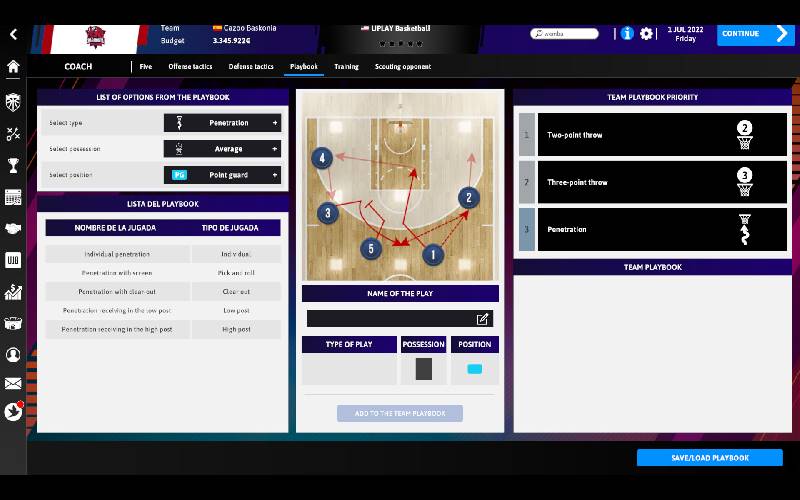This screenshot has height=500, width=800.
Task: Expand the Select possession Average dropdown
Action: 222,149
